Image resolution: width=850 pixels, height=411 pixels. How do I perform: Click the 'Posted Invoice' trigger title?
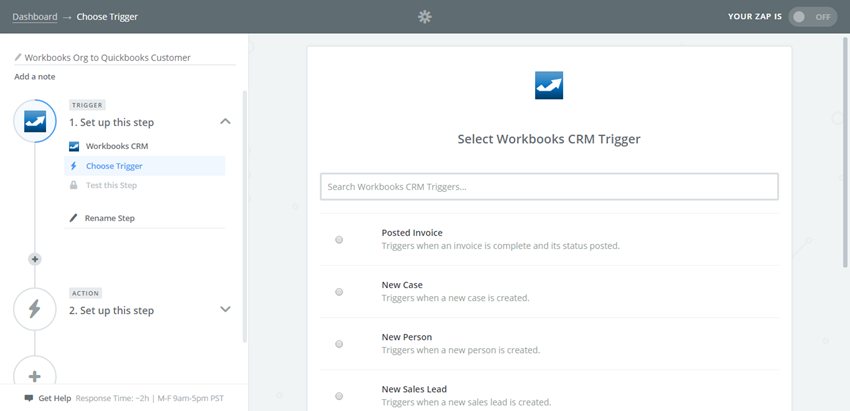coord(412,233)
